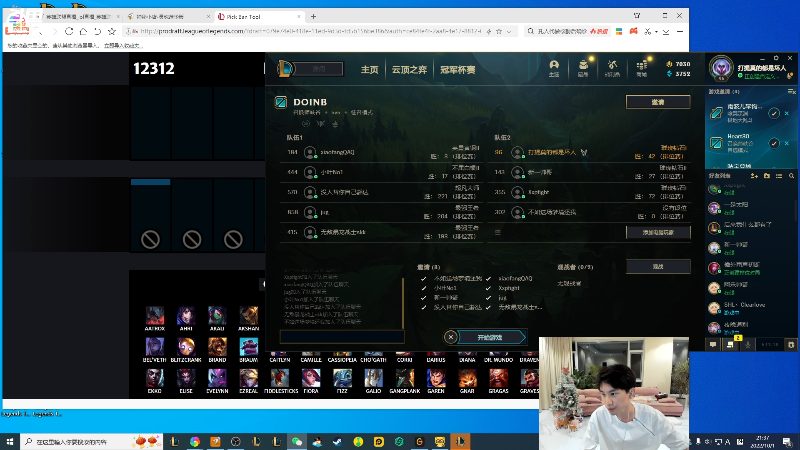
Task: Accept the first game invite checkmark
Action: coord(774,113)
